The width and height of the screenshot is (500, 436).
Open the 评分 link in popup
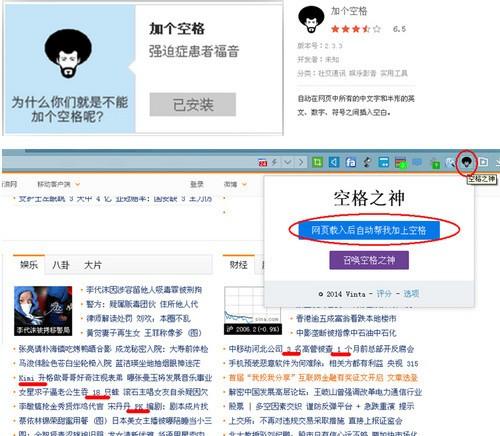point(384,294)
